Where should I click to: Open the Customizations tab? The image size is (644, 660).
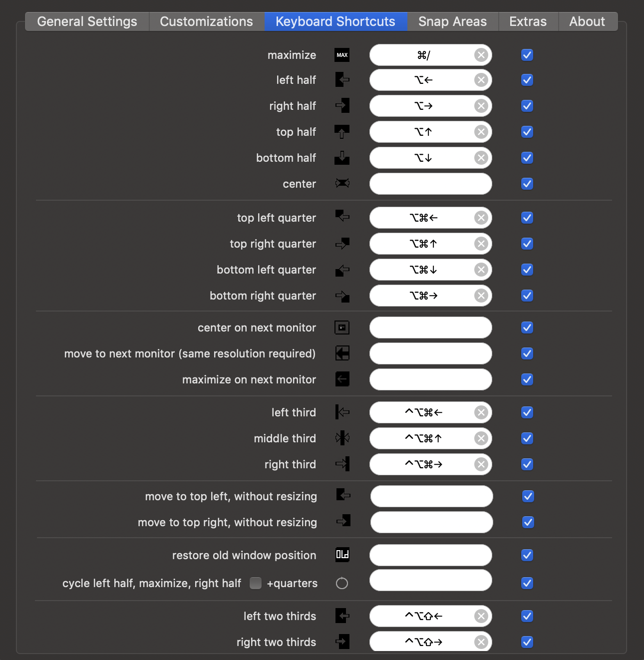tap(206, 21)
